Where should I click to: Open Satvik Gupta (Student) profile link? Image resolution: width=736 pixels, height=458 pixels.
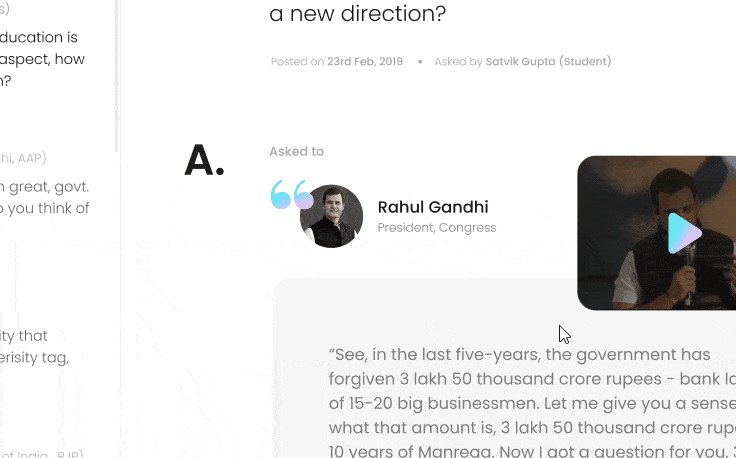(x=548, y=62)
